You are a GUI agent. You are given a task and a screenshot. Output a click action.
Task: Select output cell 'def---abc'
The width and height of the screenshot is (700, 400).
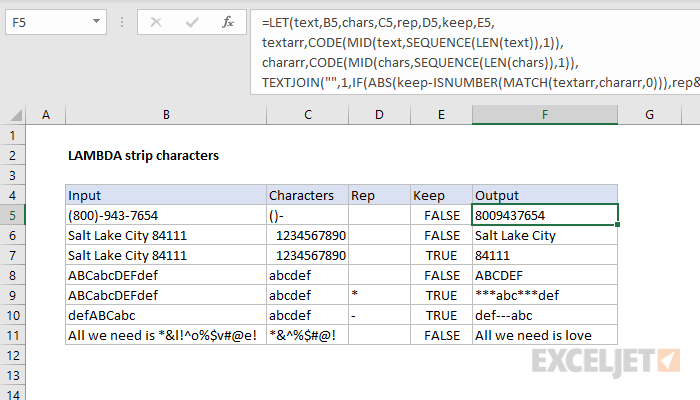coord(545,315)
